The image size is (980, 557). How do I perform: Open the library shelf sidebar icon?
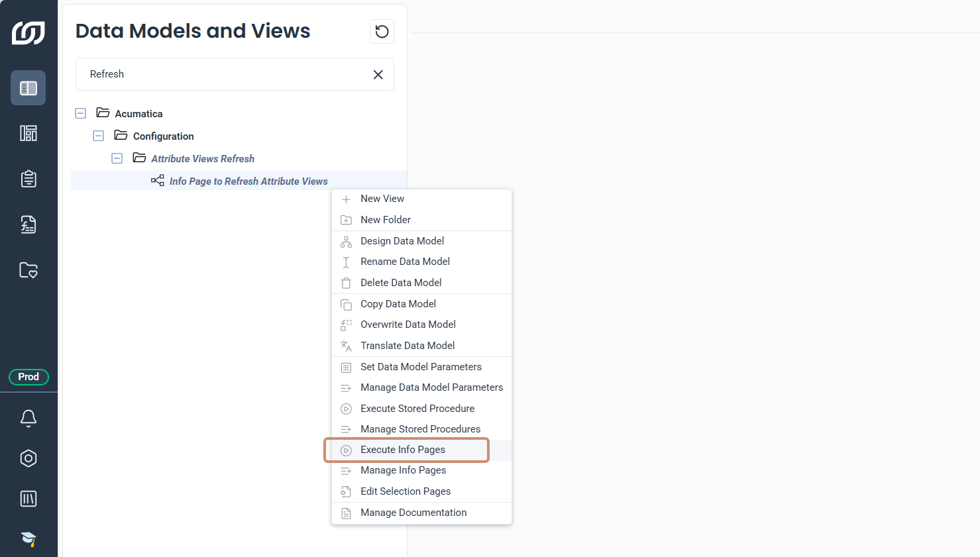click(x=28, y=499)
